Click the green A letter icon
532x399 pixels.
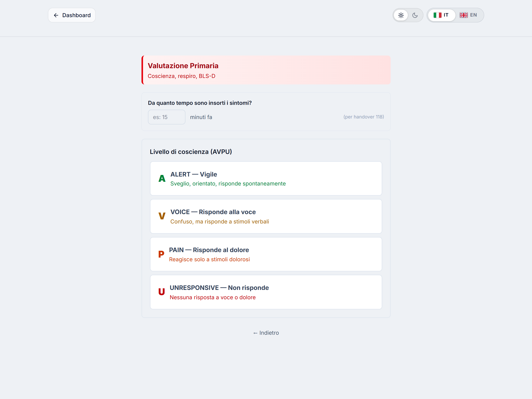[x=162, y=179]
